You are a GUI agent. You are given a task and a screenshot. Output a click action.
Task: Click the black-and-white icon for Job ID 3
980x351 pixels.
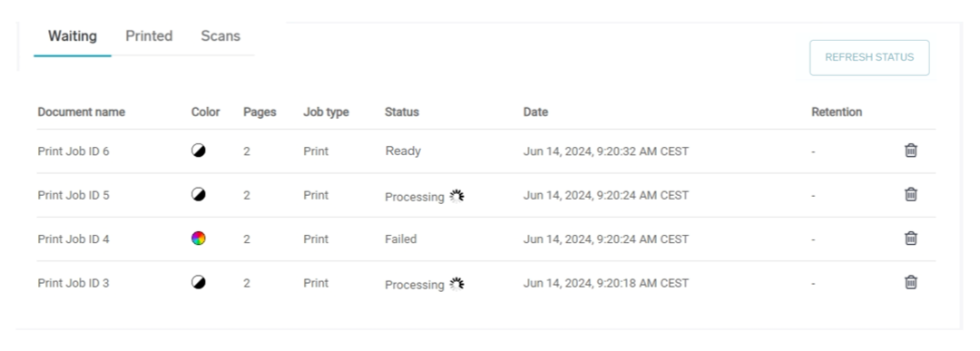pos(198,282)
